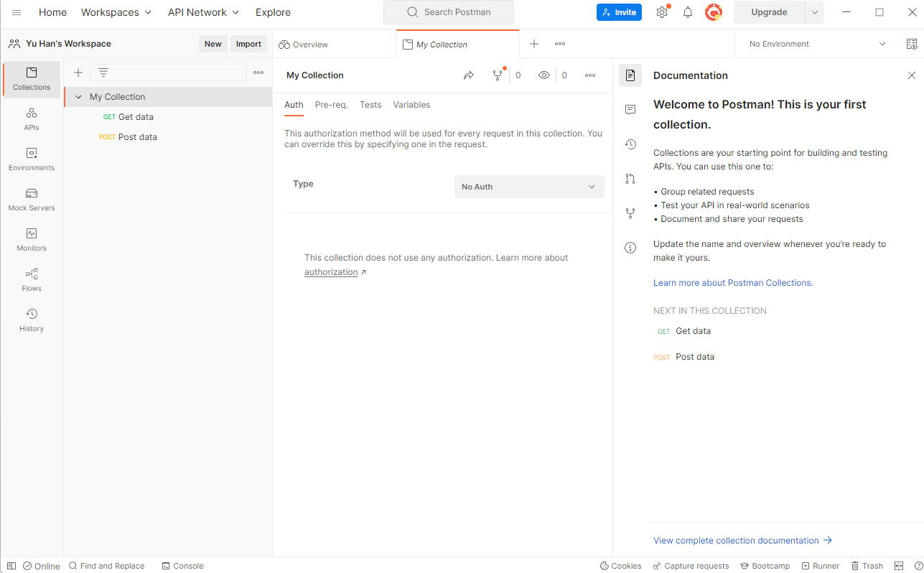The height and width of the screenshot is (573, 924).
Task: Open History in the sidebar
Action: point(32,320)
